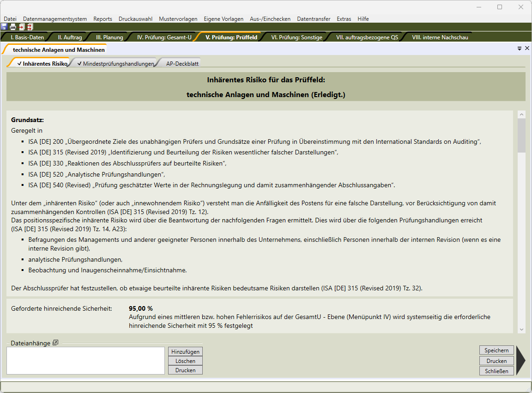Click the printer icon in the toolbar

[x=13, y=27]
